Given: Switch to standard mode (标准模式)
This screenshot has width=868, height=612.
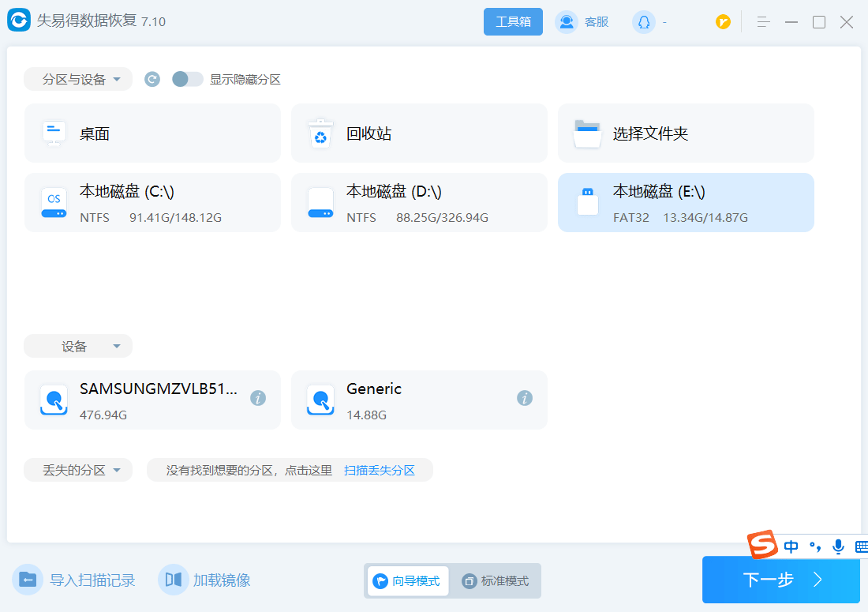Looking at the screenshot, I should (x=496, y=581).
